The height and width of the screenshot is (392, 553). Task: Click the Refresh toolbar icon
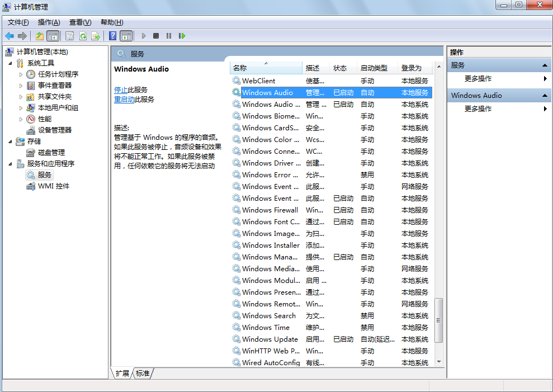pyautogui.click(x=83, y=36)
